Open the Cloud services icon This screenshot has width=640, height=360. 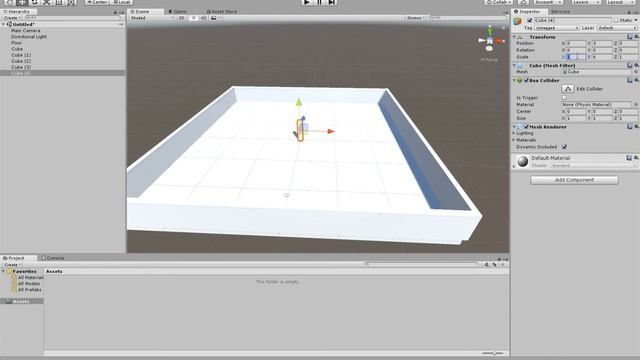point(523,2)
